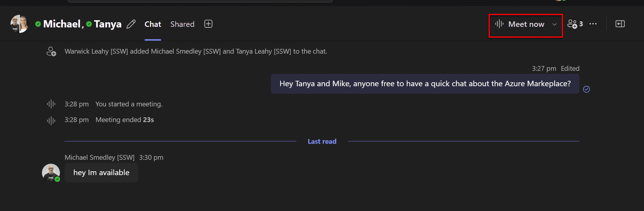Screen dimensions: 644x211
Task: Open the More options ellipsis menu
Action: pyautogui.click(x=593, y=24)
